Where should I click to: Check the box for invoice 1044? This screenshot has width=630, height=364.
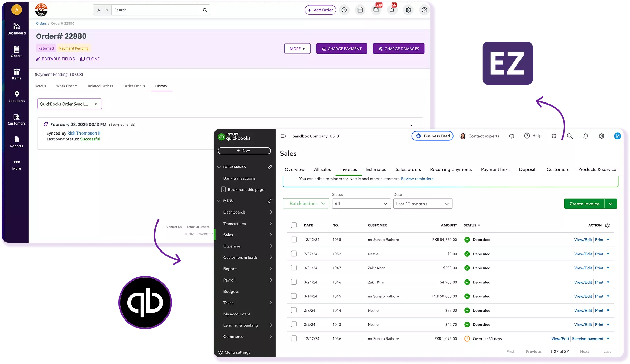click(294, 310)
